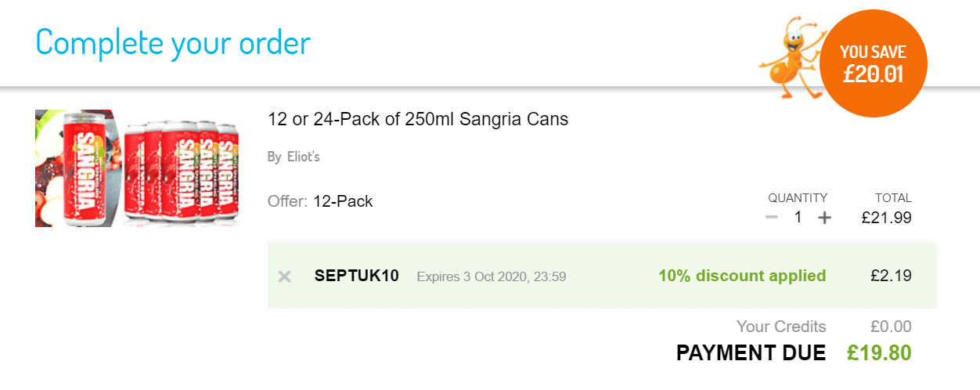Increase quantity with the plus icon
The image size is (980, 390).
coord(823,218)
